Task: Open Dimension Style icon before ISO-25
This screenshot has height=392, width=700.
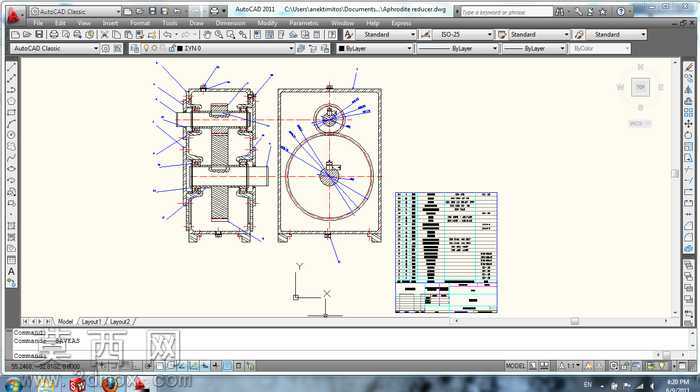Action: (x=425, y=34)
